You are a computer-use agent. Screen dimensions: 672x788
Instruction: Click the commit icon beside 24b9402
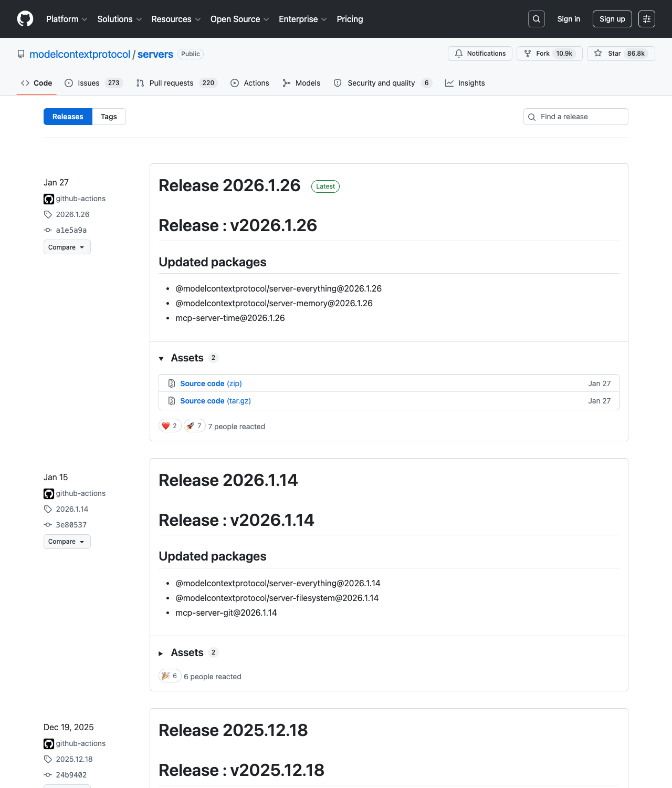(x=48, y=775)
